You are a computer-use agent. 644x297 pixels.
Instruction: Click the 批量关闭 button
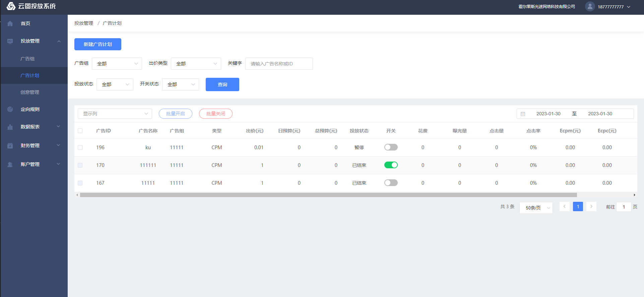point(216,114)
